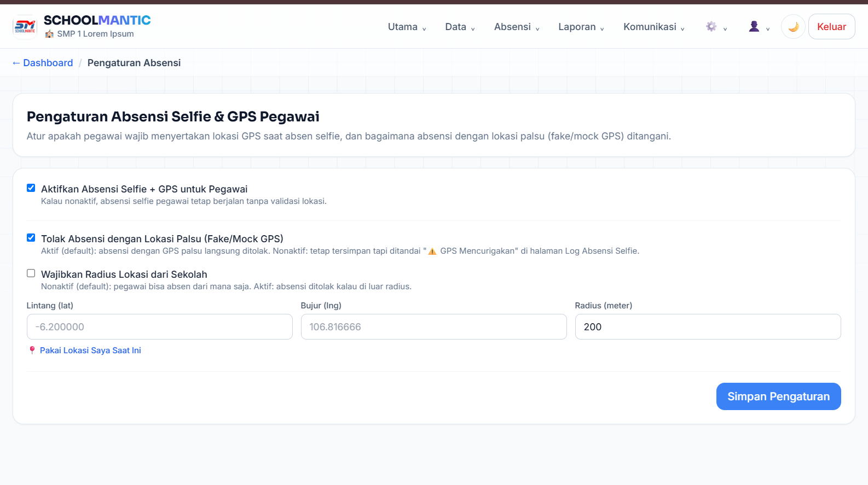
Task: Open the Komunikasi menu
Action: (654, 27)
